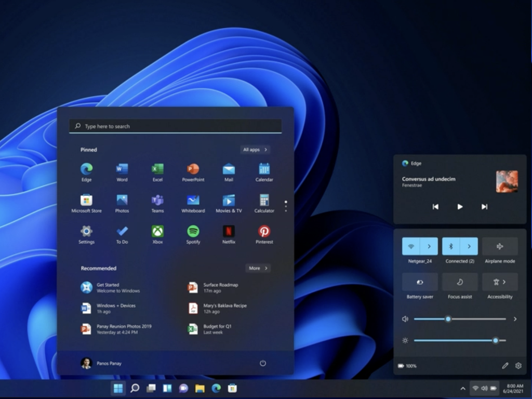Image resolution: width=532 pixels, height=399 pixels.
Task: Show hidden icons in system tray
Action: tap(462, 388)
